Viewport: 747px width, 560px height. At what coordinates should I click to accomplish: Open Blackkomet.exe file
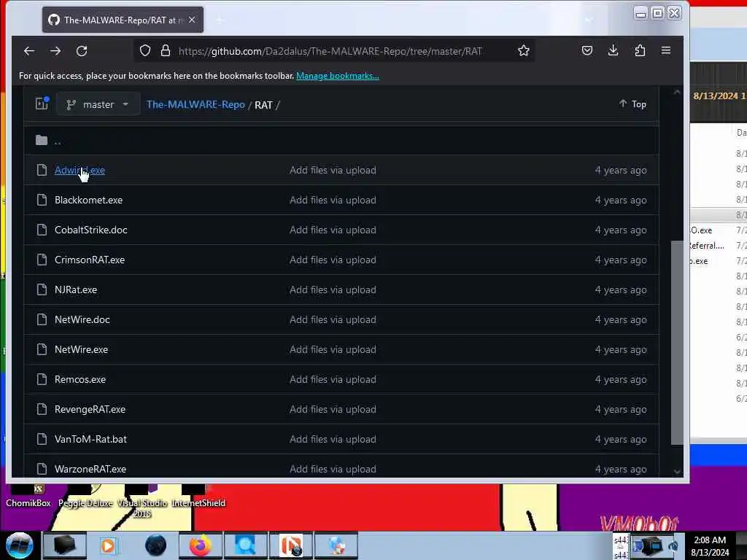[88, 200]
